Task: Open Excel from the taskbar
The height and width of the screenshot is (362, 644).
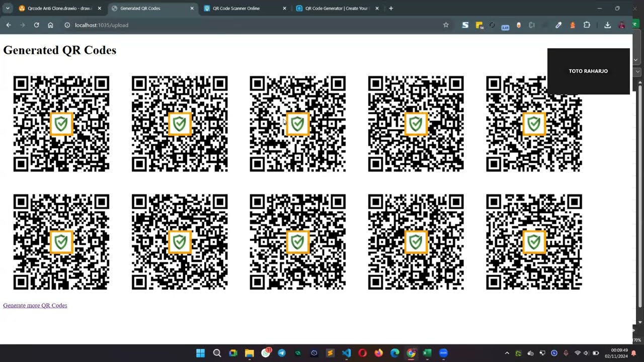Action: (x=427, y=353)
